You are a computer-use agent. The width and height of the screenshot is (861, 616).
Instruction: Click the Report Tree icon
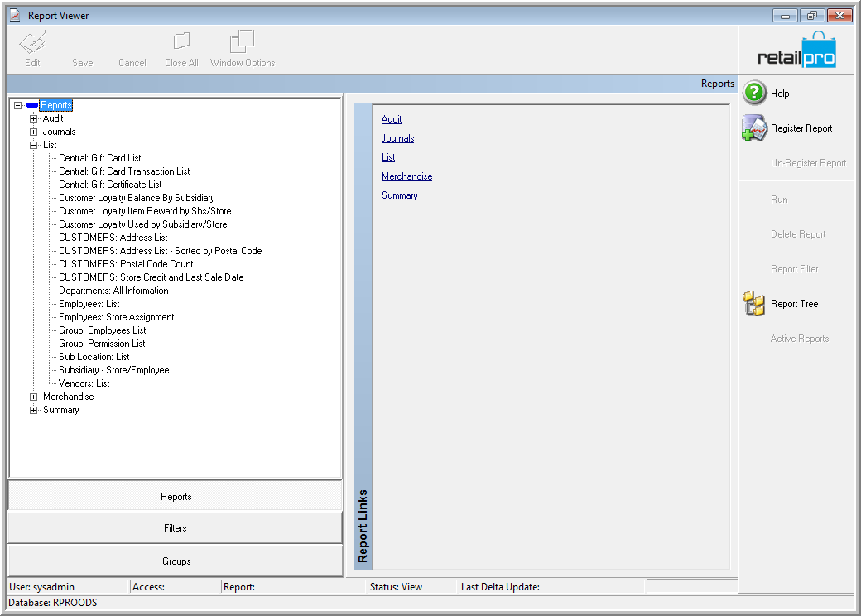click(754, 304)
